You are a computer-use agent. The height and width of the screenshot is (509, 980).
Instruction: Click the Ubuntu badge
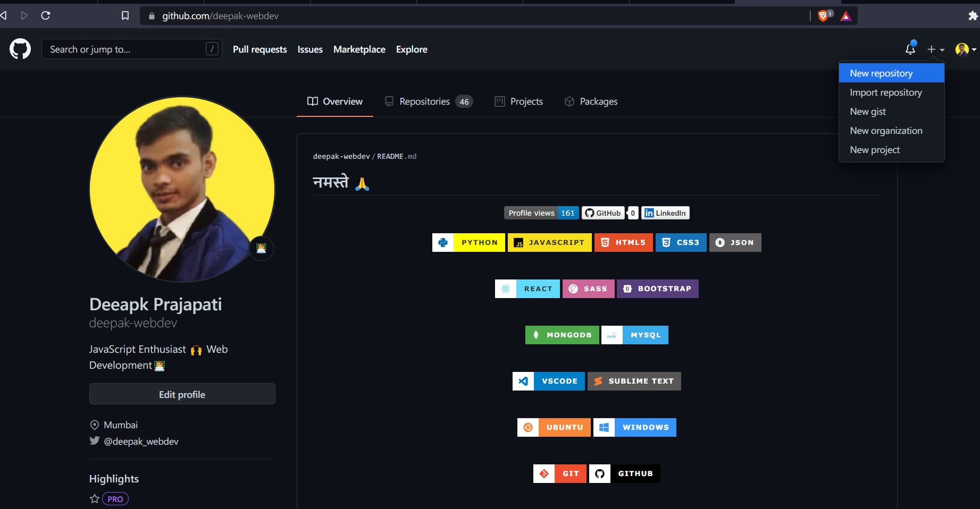(x=554, y=427)
